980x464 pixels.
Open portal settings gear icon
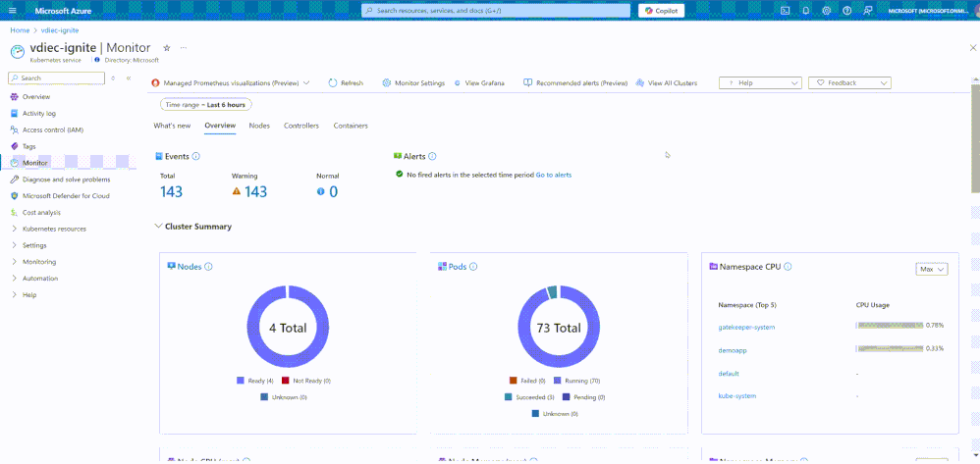click(826, 11)
